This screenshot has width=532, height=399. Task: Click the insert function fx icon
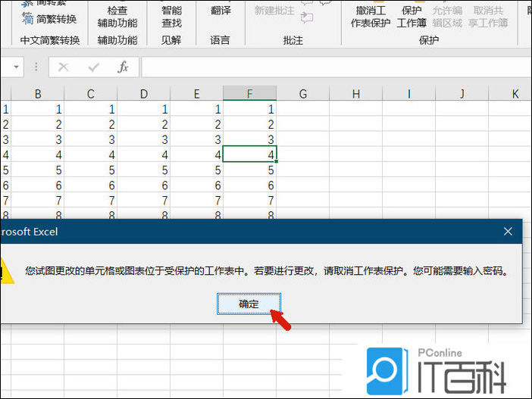pyautogui.click(x=123, y=67)
